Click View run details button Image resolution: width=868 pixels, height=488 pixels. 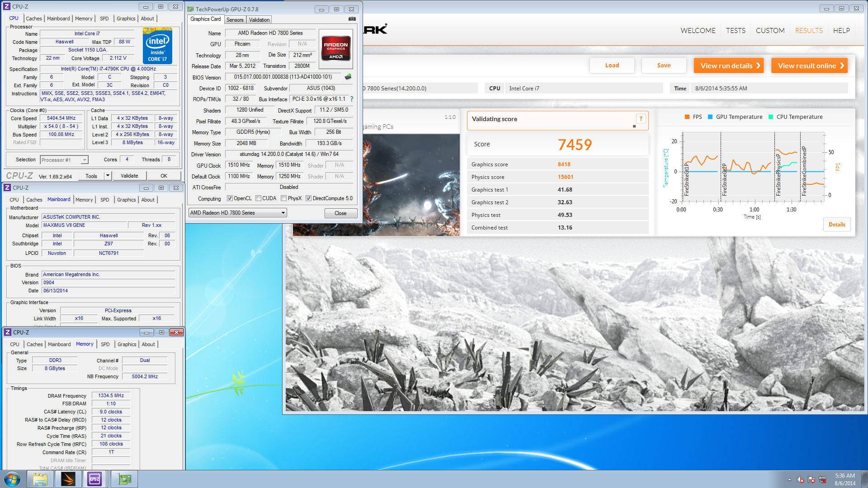[729, 66]
